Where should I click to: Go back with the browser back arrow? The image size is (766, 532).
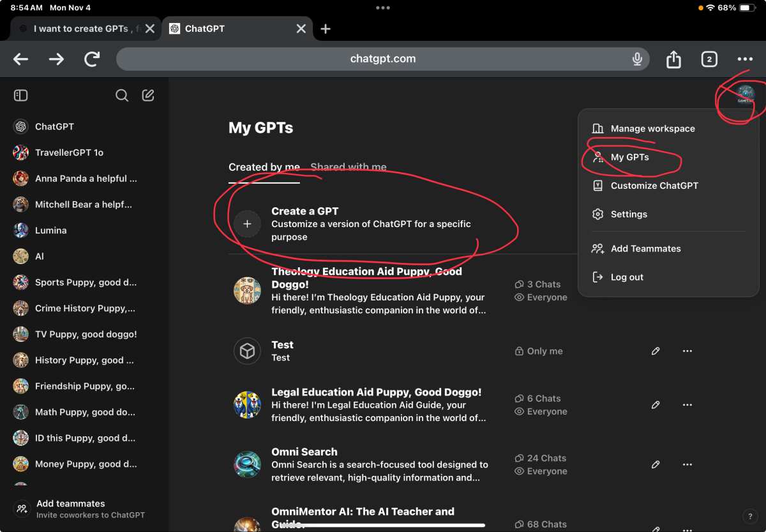[x=21, y=59]
